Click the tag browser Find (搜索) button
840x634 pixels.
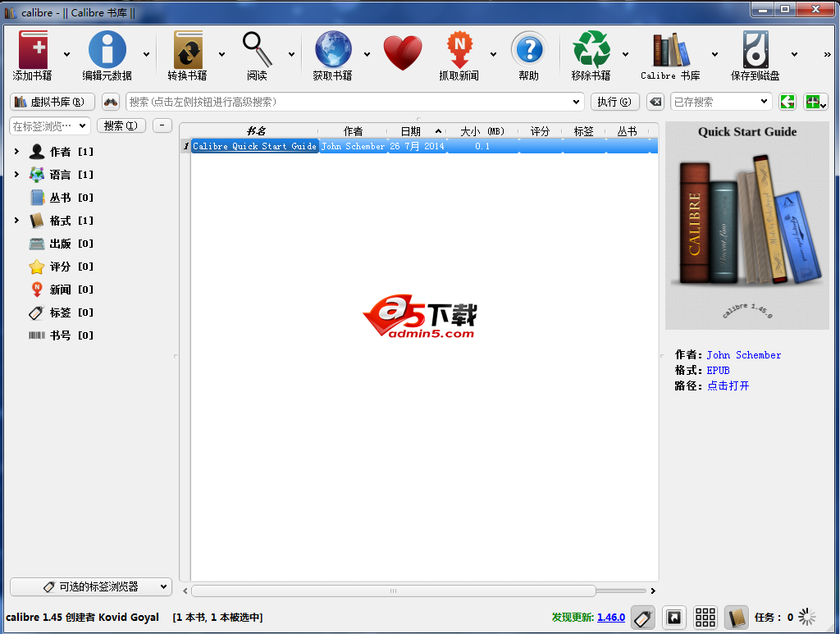121,125
